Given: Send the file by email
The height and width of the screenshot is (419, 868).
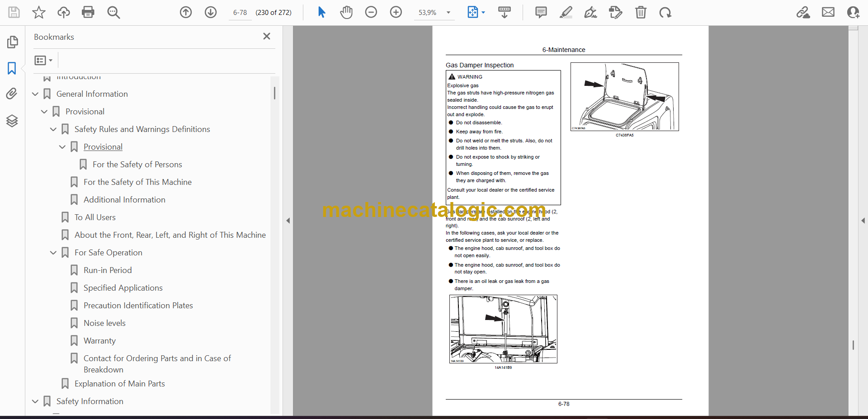Looking at the screenshot, I should click(828, 12).
